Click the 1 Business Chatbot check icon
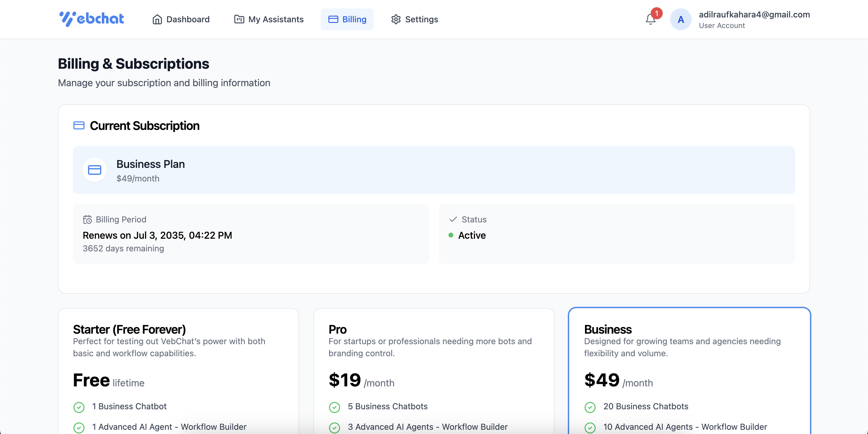Viewport: 868px width, 434px height. coord(79,407)
